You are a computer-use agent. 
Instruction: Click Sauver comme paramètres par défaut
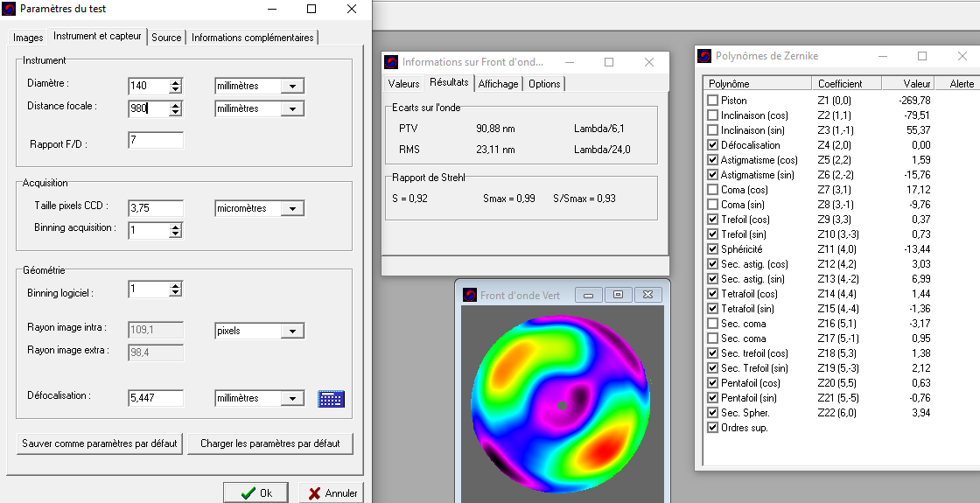(100, 444)
